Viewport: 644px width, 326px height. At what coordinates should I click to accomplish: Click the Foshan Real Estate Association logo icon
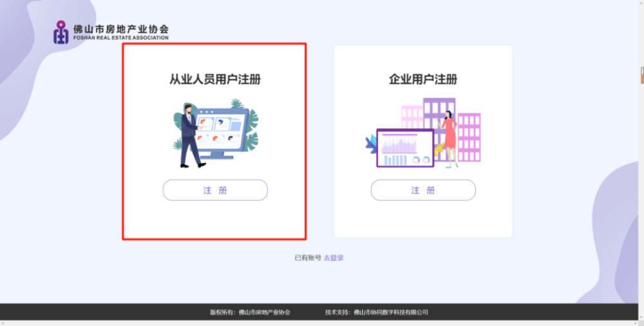61,32
